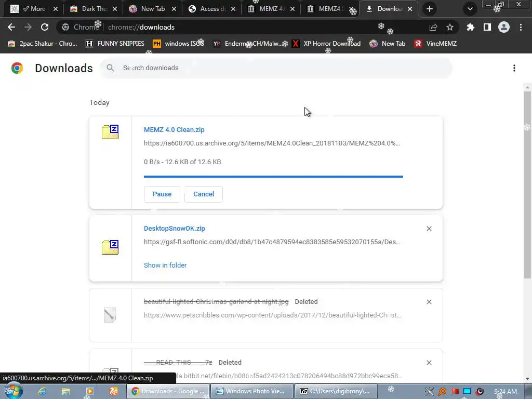
Task: Open the Chrome three-dot menu
Action: tap(521, 27)
